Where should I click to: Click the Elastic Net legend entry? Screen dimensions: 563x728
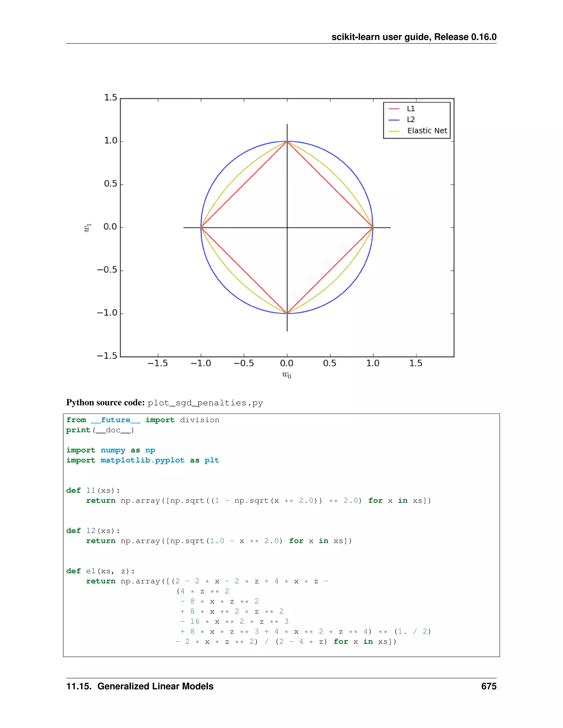click(x=418, y=131)
